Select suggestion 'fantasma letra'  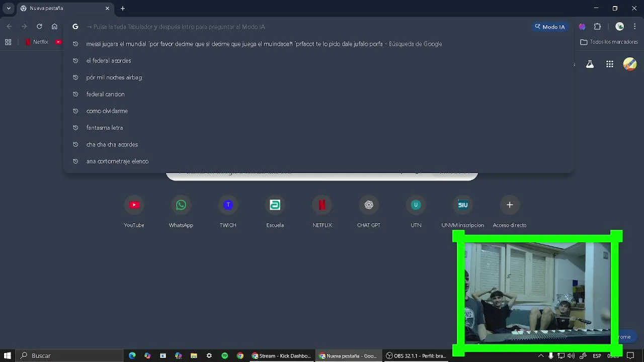[318, 128]
